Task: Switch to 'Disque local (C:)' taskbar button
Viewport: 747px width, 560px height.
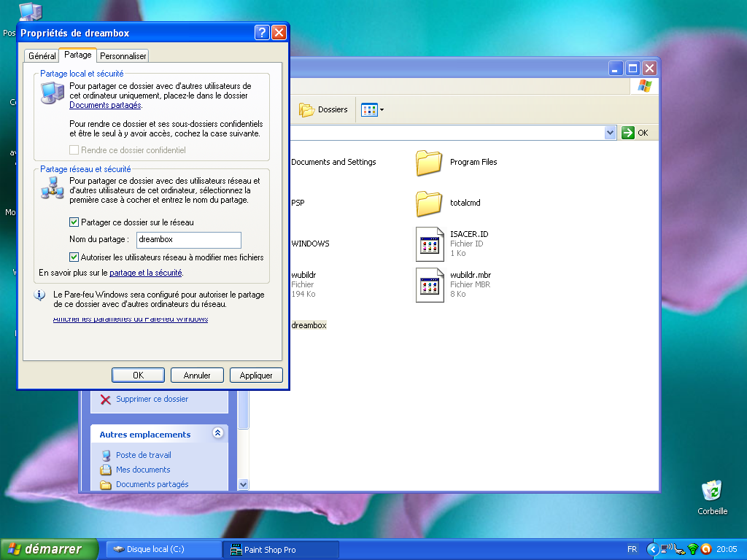Action: (x=163, y=550)
